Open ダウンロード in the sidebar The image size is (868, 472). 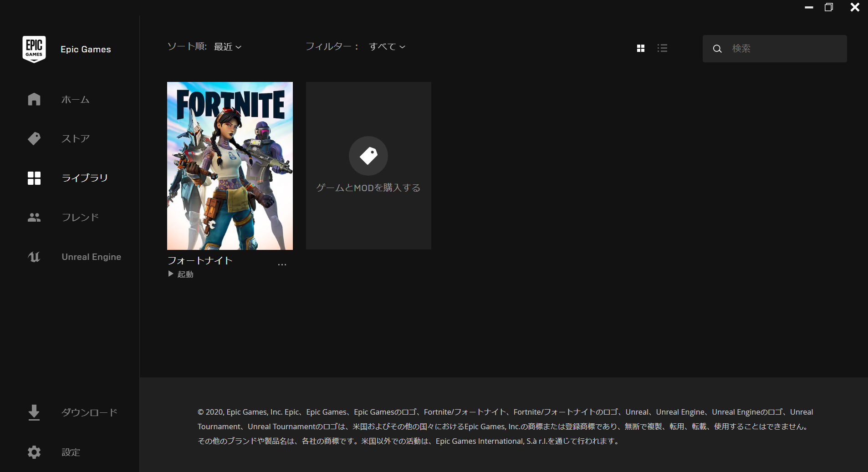pyautogui.click(x=90, y=412)
